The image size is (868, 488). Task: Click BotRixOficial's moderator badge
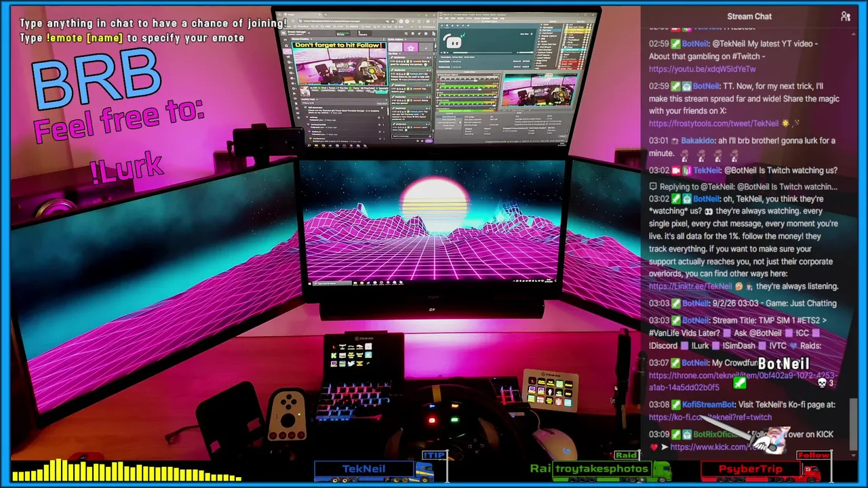[675, 434]
